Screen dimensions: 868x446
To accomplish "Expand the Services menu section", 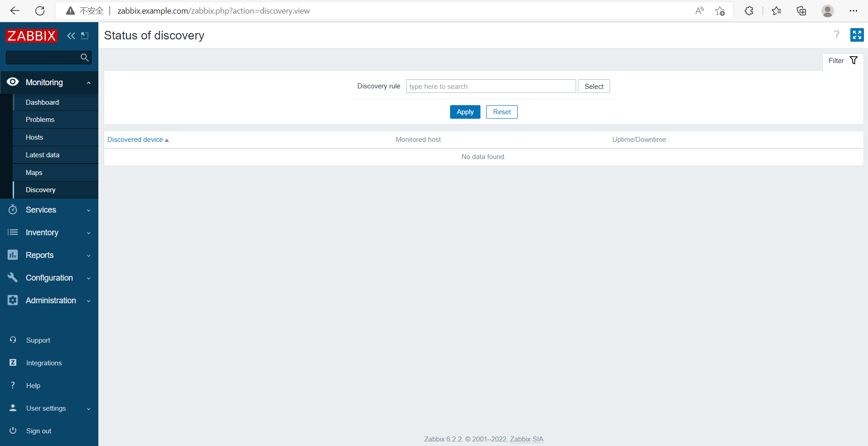I will click(89, 210).
